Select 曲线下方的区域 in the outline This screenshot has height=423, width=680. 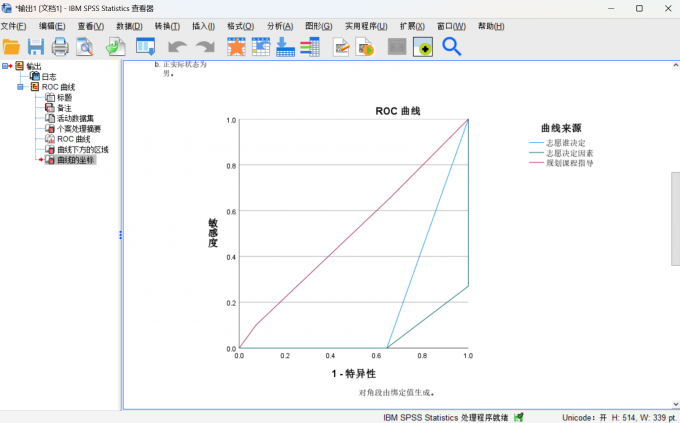coord(83,149)
